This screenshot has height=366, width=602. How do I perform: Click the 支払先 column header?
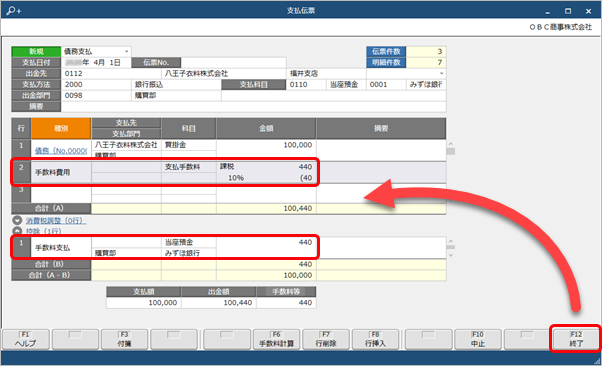coord(126,123)
